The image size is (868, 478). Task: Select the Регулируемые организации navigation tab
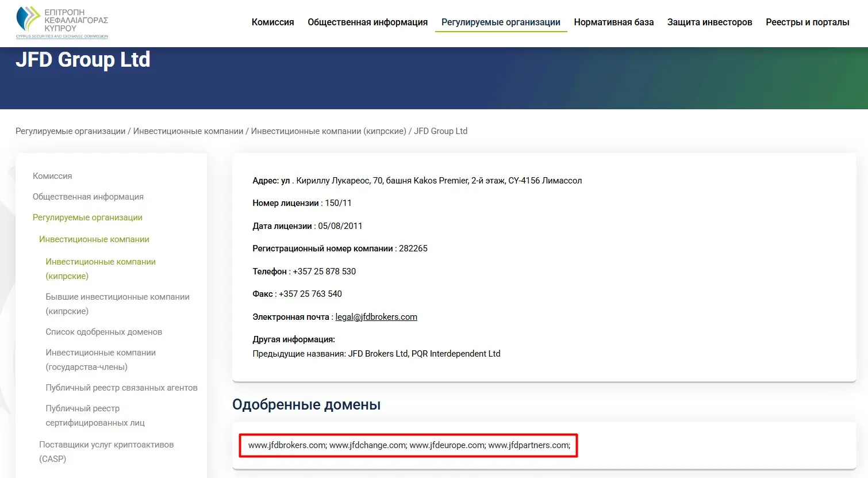(x=500, y=22)
